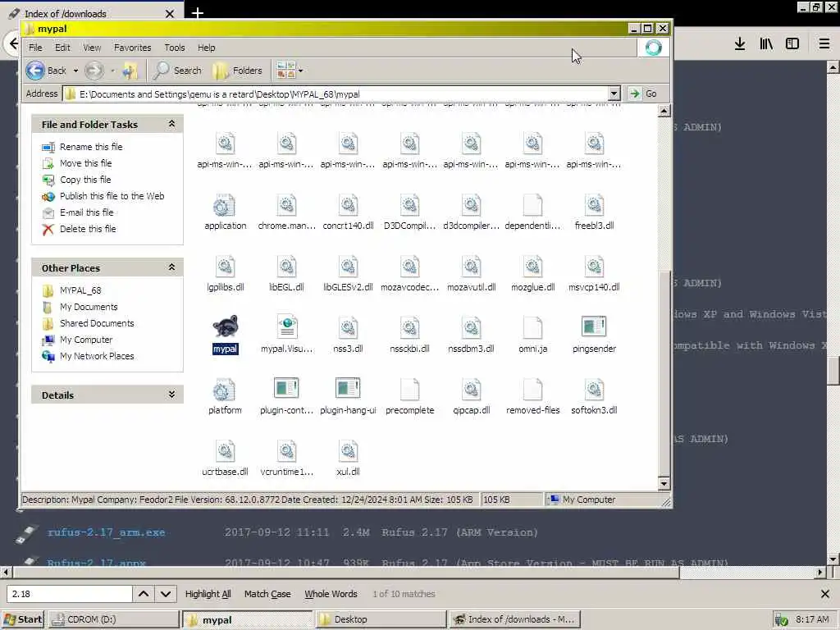Open the Favorites menu
The image size is (840, 630).
(132, 48)
